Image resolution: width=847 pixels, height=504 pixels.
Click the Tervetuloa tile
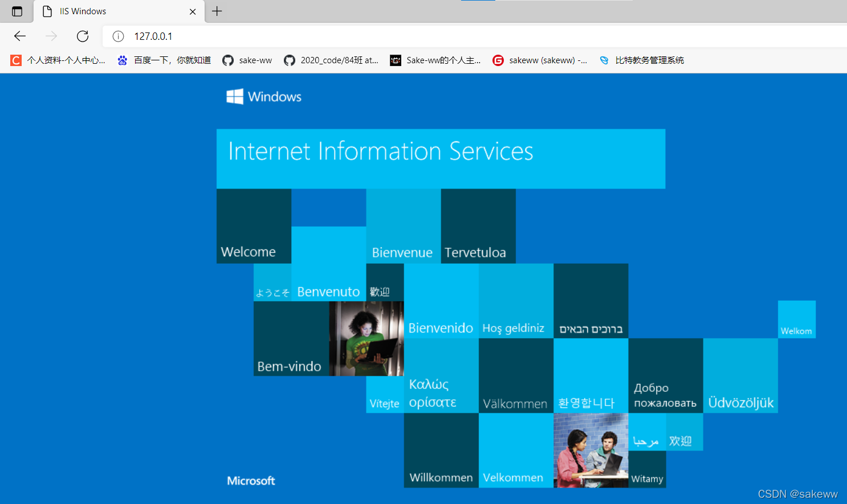pos(478,226)
